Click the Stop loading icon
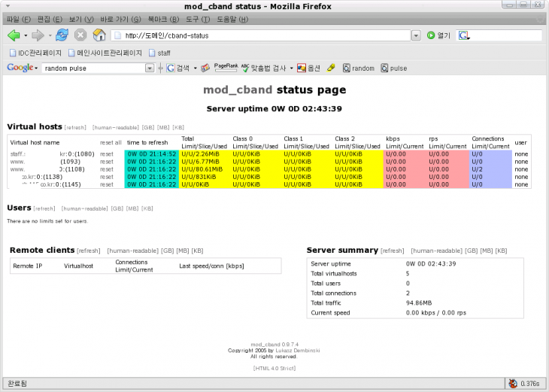Viewport: 549px width, 392px height. click(80, 35)
